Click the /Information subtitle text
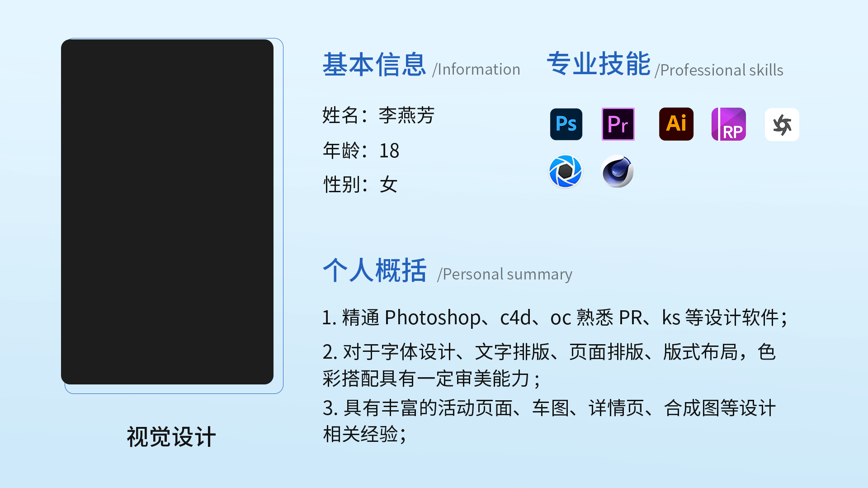Screen dimensions: 868x488 [476, 69]
